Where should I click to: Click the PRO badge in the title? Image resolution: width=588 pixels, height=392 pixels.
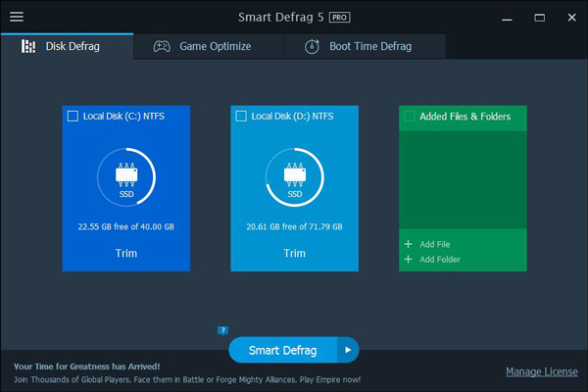[339, 18]
